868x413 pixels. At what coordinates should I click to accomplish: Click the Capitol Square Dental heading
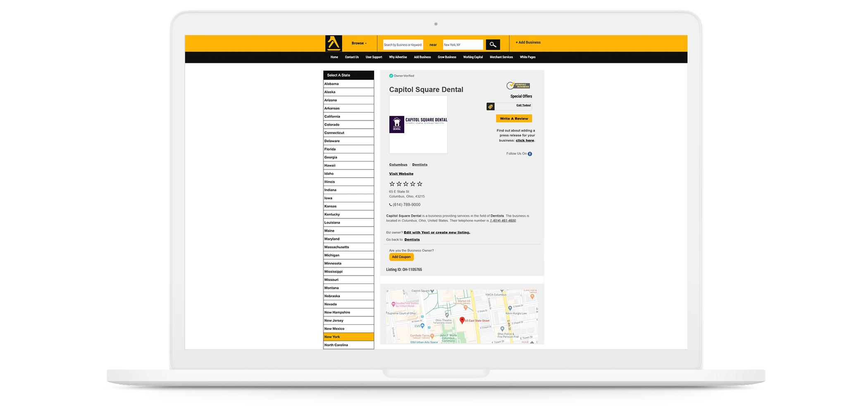426,90
